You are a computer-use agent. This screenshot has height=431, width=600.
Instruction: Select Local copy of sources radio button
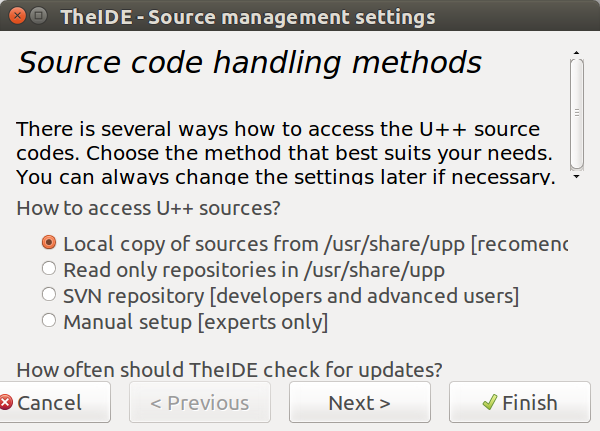click(49, 242)
